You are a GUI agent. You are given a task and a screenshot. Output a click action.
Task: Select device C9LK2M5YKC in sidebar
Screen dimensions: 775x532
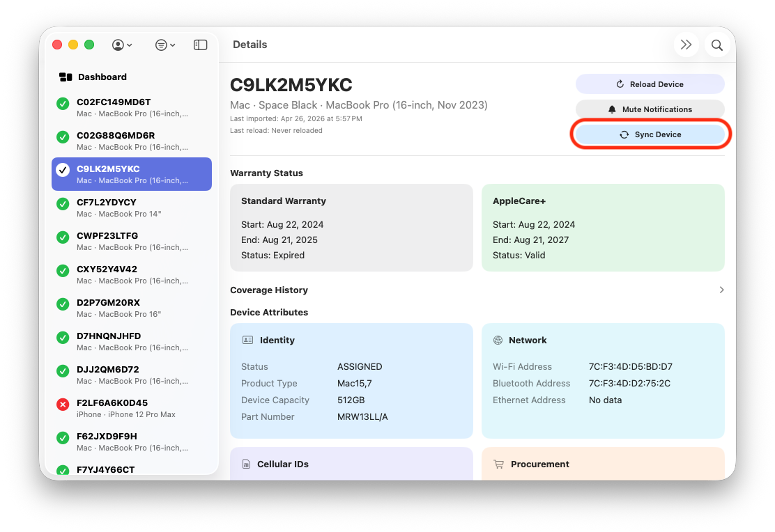point(132,174)
